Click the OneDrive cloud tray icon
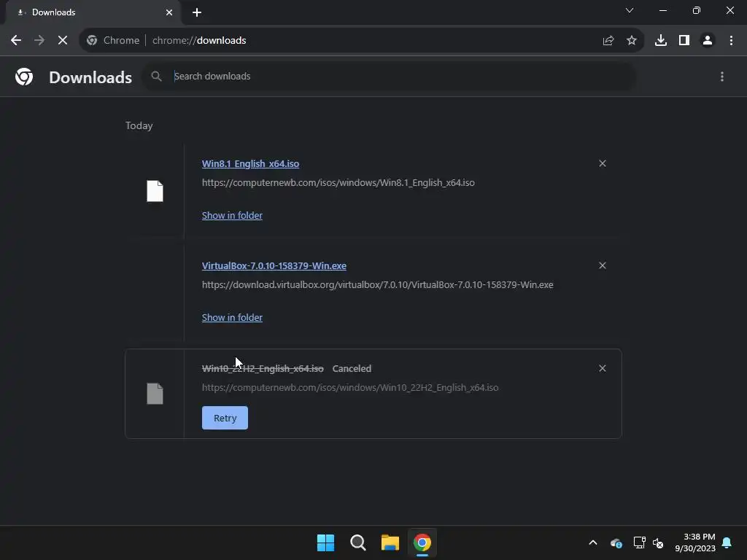 (x=616, y=542)
